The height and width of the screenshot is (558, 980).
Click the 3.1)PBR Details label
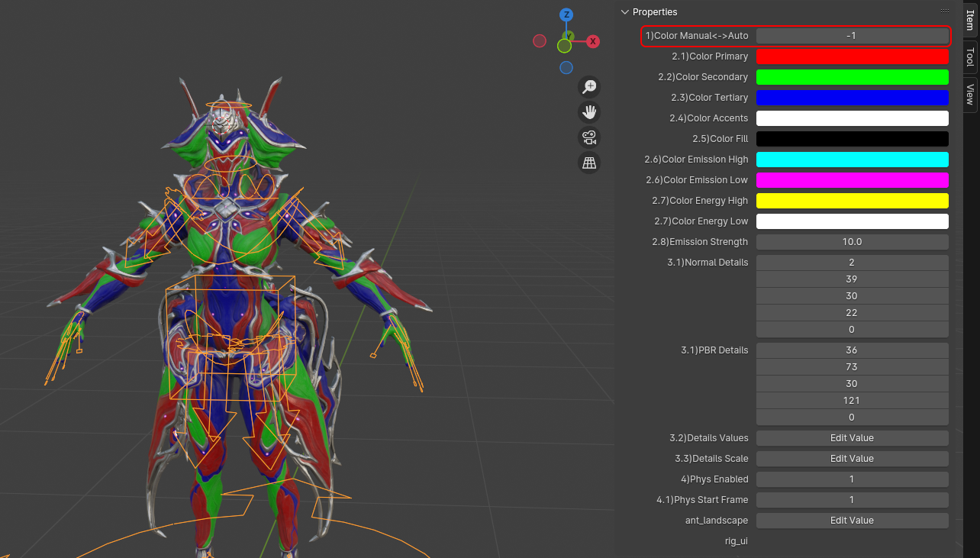tap(714, 350)
